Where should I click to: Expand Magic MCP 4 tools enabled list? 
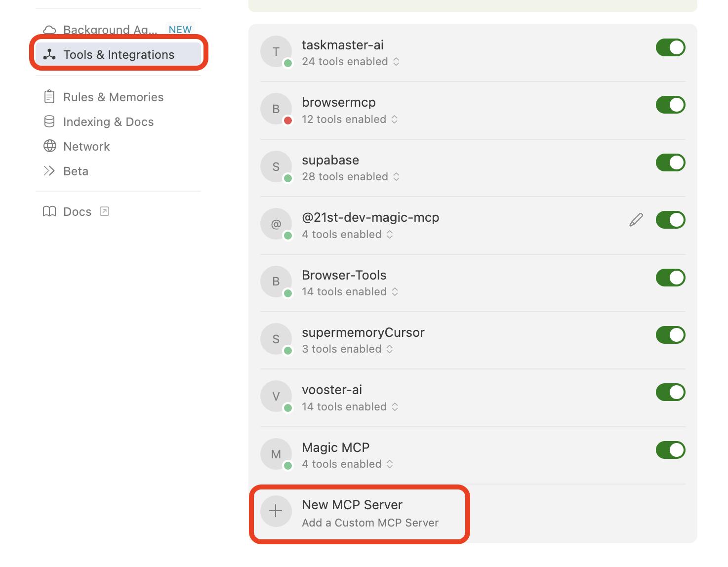(x=348, y=464)
